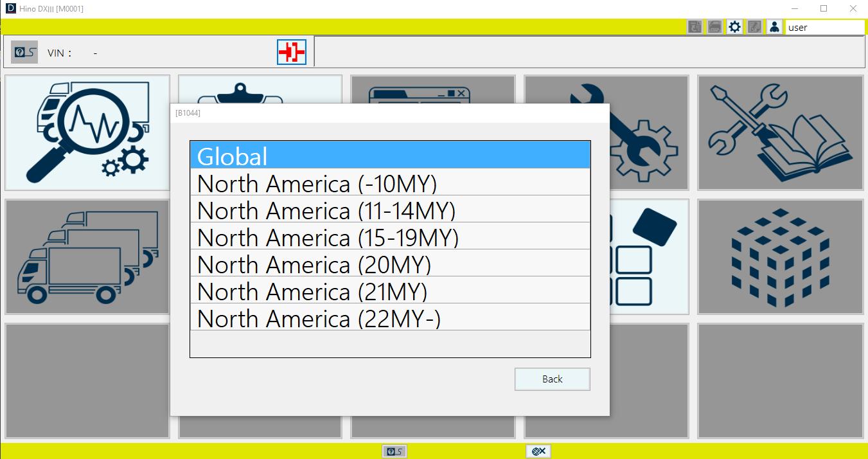This screenshot has width=868, height=459.
Task: Maximize the Hino DX window
Action: pyautogui.click(x=824, y=8)
